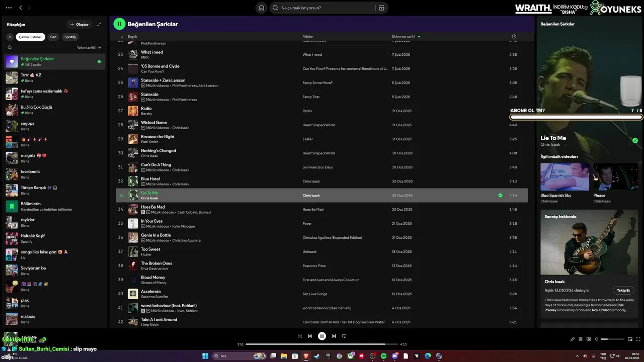Select the Sen filter chip
Screen dimensions: 644x362
pos(53,37)
